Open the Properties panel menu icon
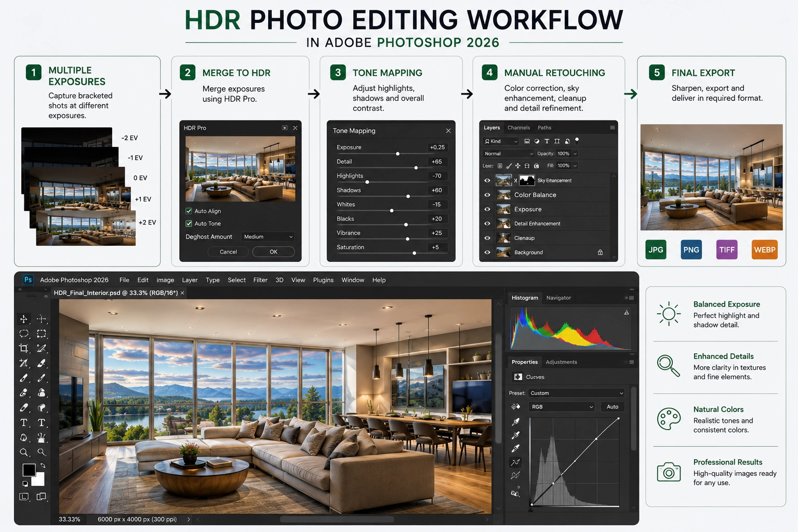Screen dimensions: 798x532 tap(631, 362)
